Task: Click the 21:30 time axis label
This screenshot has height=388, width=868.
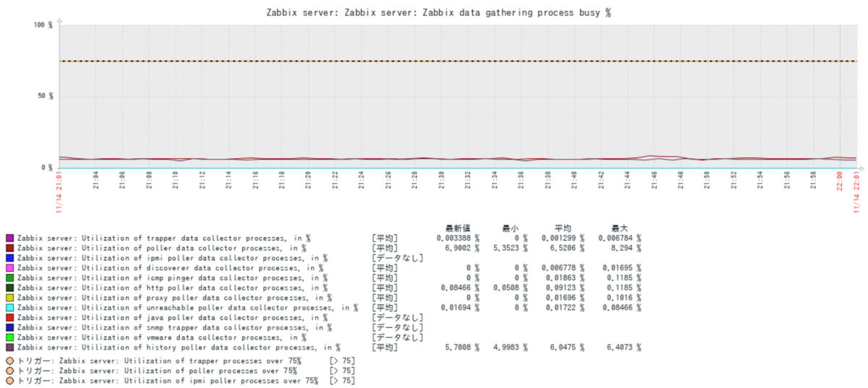Action: [x=441, y=179]
